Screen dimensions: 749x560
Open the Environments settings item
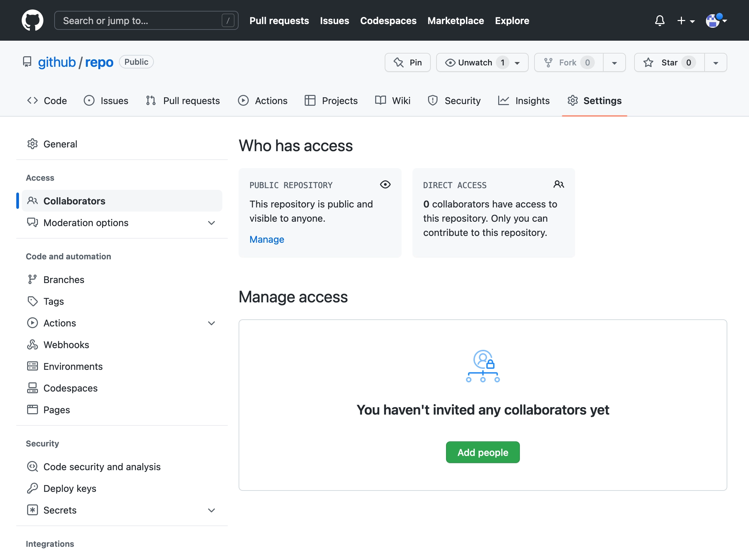point(122,366)
